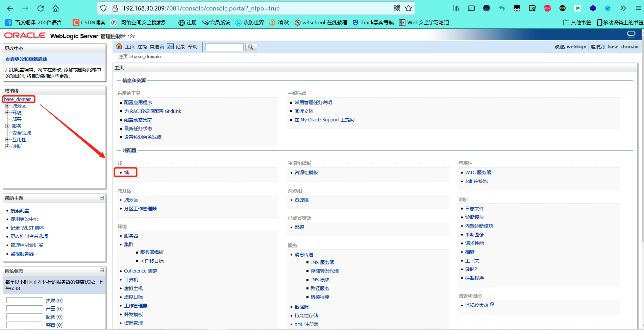The height and width of the screenshot is (330, 644).
Task: Open 帮助 in the console toolbar
Action: coord(193,47)
